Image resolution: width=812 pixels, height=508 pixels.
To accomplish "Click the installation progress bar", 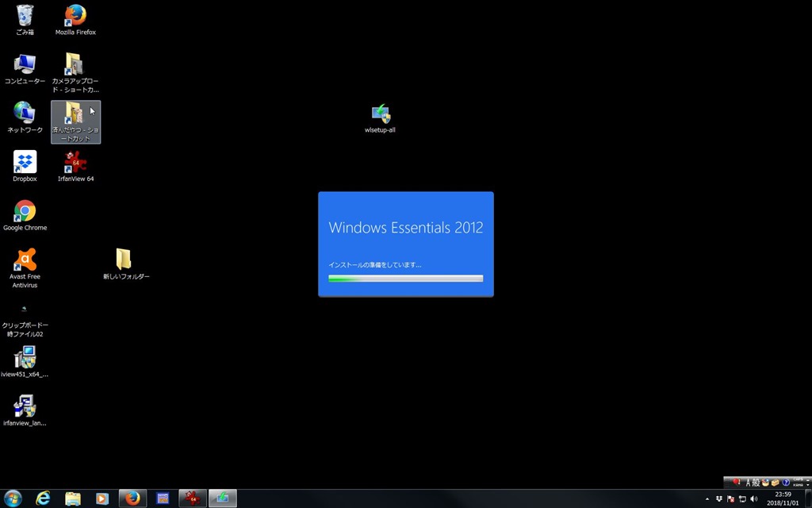I will [x=405, y=278].
